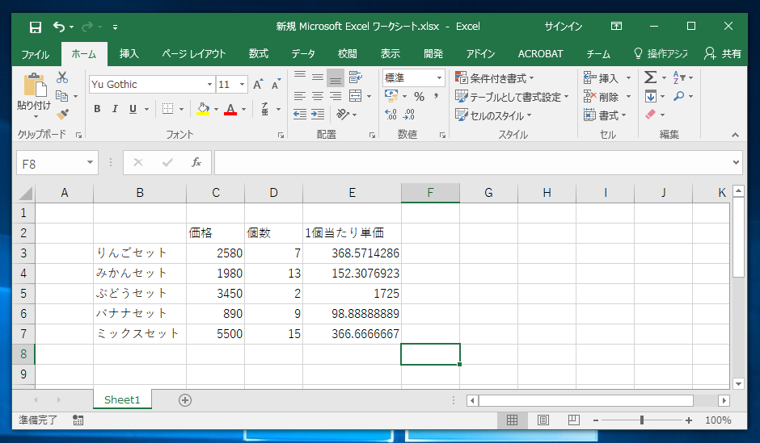Screen dimensions: 760x443
Task: Expand the number format 標準 dropdown
Action: (438, 78)
